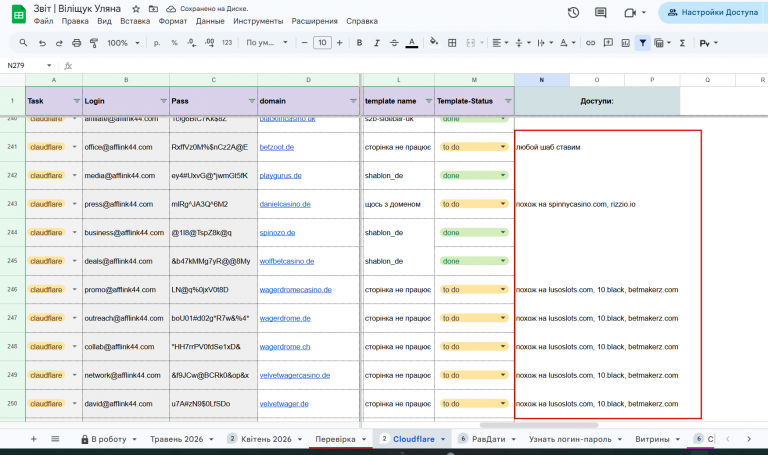Increase the font size

tap(339, 43)
